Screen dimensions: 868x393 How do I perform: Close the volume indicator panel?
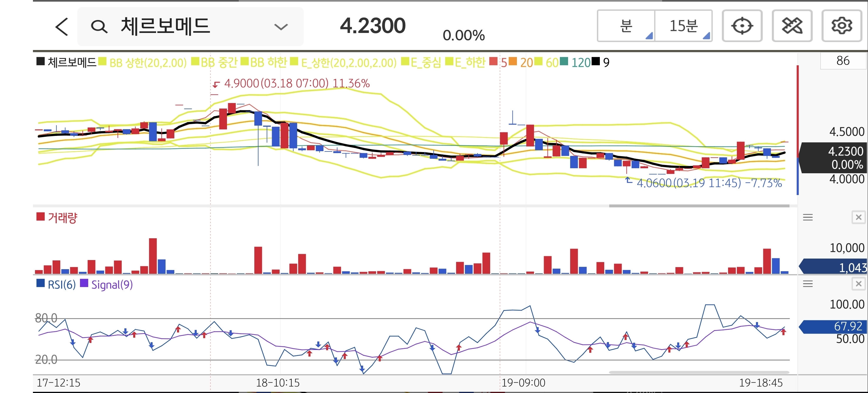click(x=858, y=217)
